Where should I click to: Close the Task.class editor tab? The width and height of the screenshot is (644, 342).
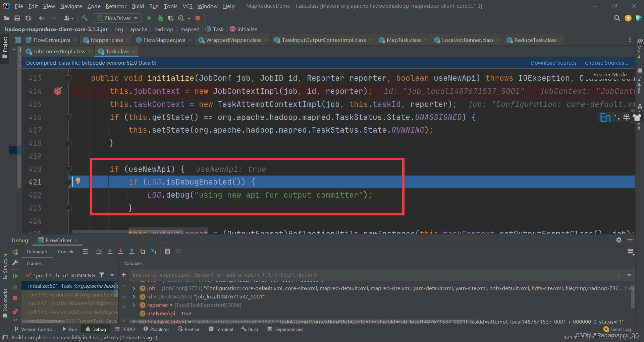[x=134, y=51]
